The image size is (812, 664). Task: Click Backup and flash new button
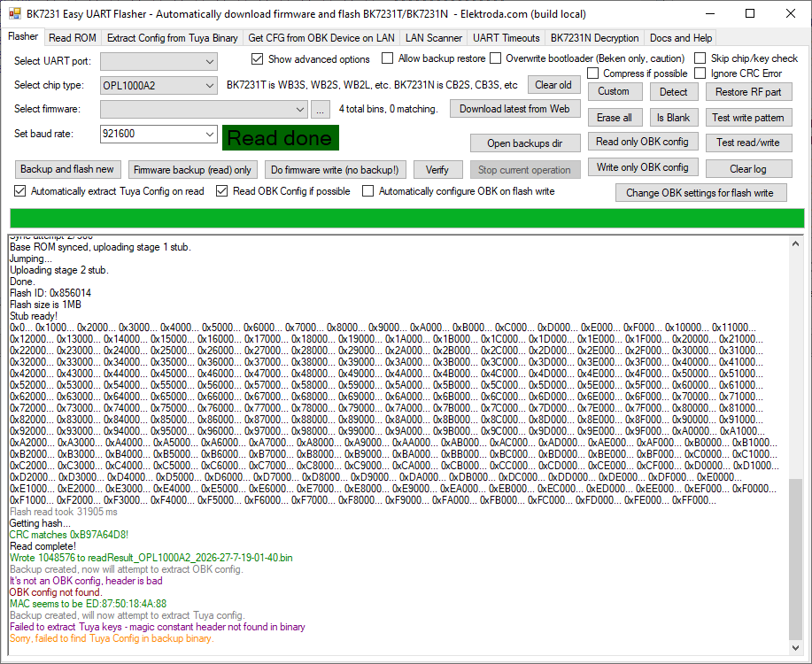[67, 169]
